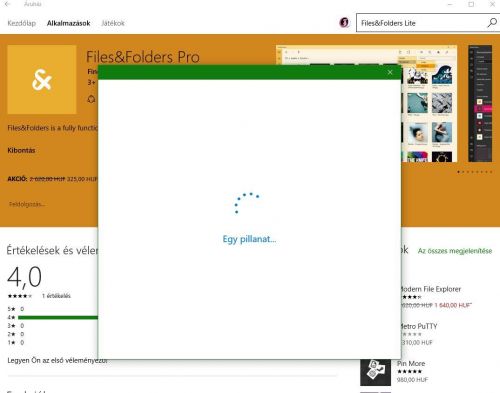
Task: Open the Pin More app entry
Action: [x=411, y=371]
